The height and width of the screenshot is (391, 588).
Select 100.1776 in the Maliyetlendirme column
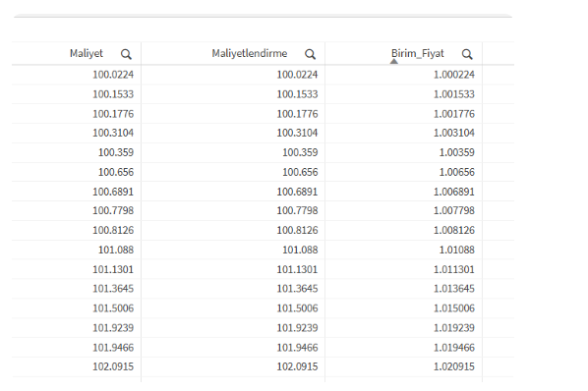pos(297,114)
